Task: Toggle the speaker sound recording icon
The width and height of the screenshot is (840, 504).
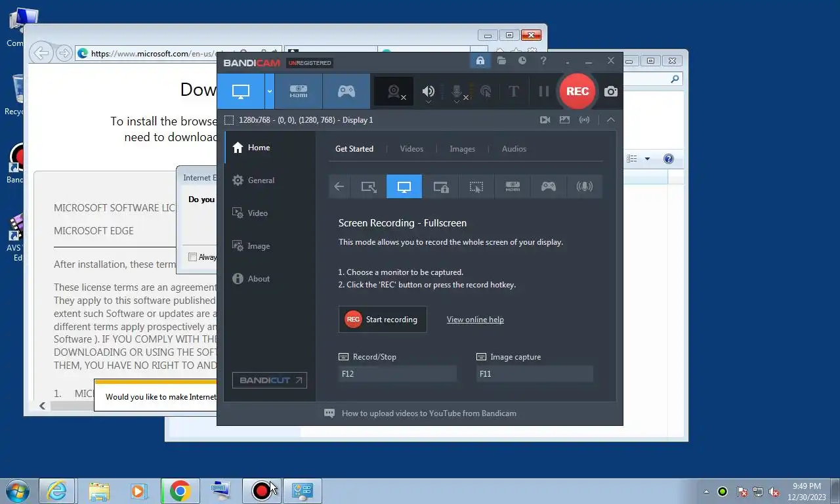Action: (429, 92)
